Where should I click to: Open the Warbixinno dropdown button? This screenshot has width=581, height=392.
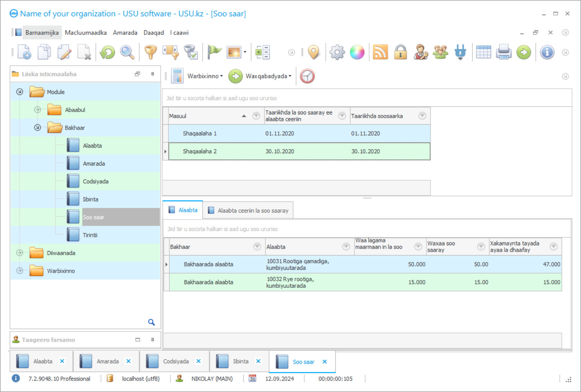198,76
